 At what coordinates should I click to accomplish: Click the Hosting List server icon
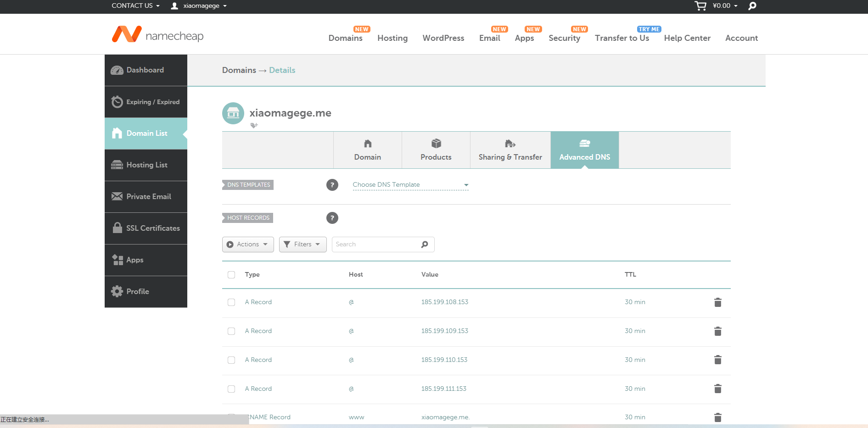point(117,165)
